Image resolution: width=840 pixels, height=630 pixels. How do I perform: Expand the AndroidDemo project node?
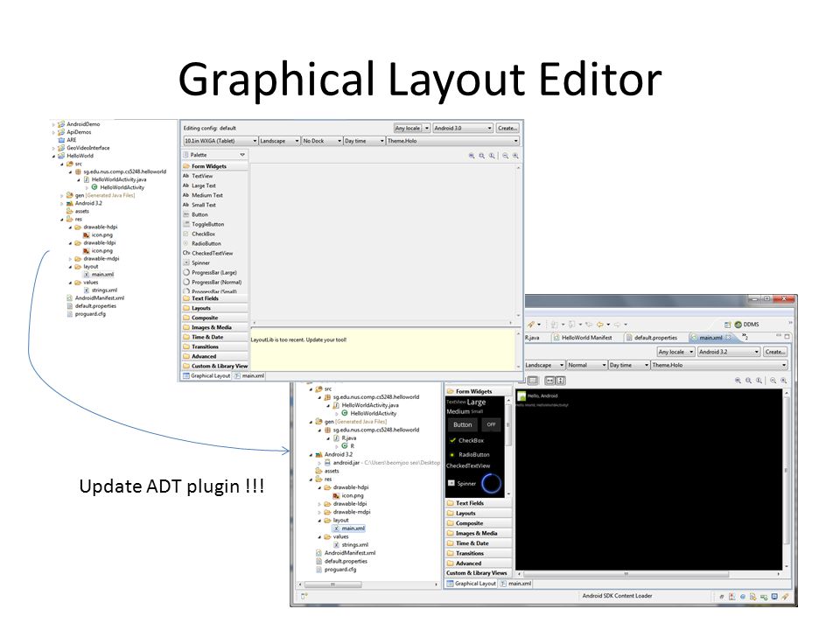[x=53, y=124]
